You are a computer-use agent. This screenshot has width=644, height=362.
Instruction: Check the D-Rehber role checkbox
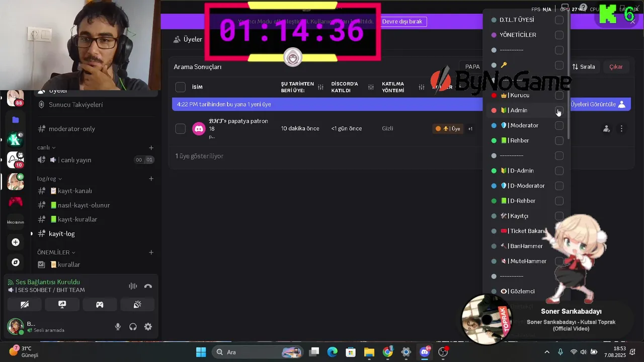[x=559, y=201]
